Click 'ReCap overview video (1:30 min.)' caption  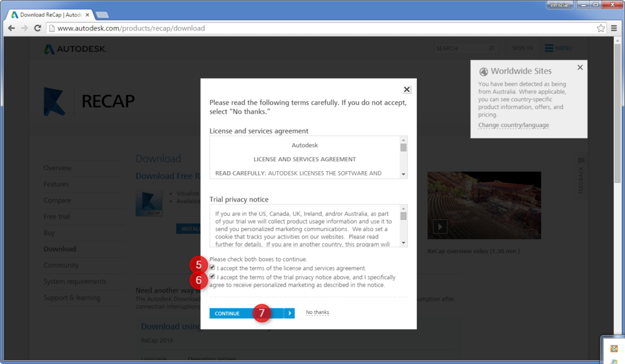coord(474,251)
